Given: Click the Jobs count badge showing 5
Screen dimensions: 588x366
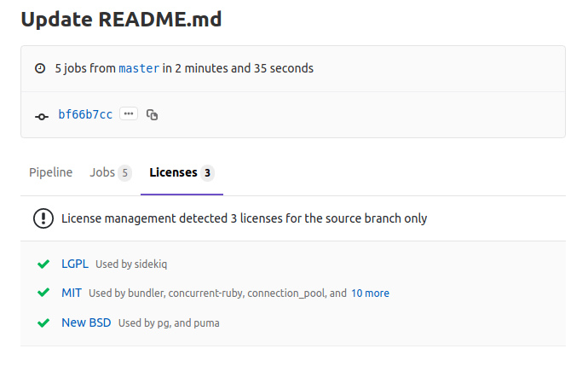Looking at the screenshot, I should coord(124,173).
